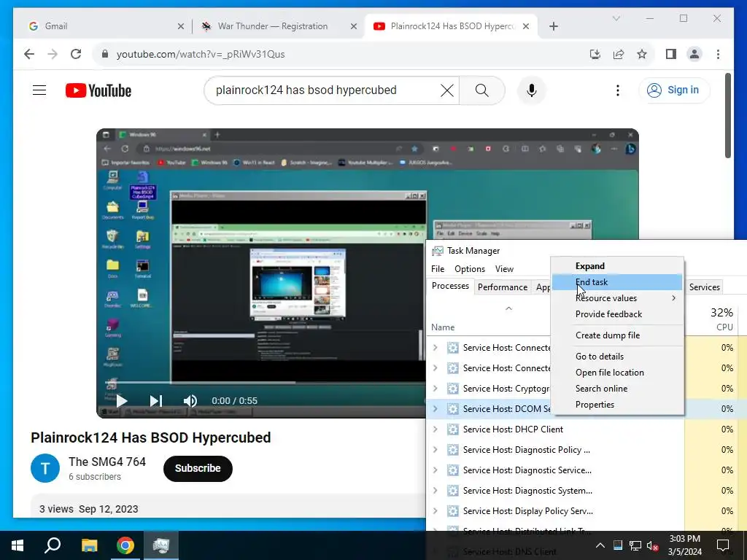Sort by the CPU column header
The image size is (747, 560).
coord(724,327)
